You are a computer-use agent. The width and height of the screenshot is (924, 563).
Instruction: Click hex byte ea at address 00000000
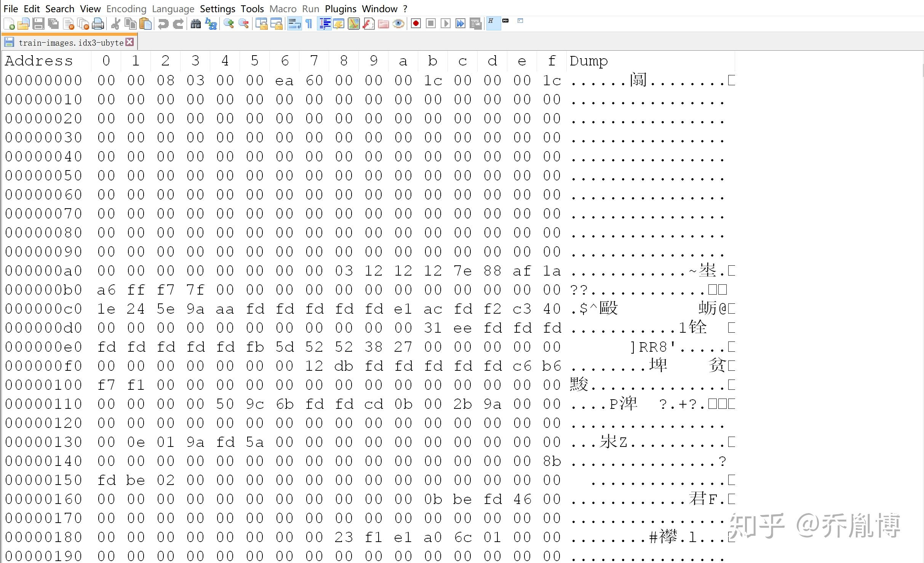pos(284,81)
